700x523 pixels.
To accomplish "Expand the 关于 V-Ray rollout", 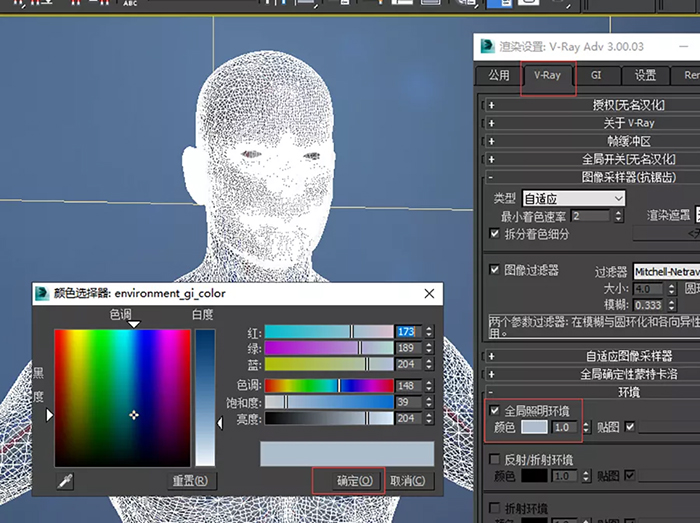I will point(594,123).
